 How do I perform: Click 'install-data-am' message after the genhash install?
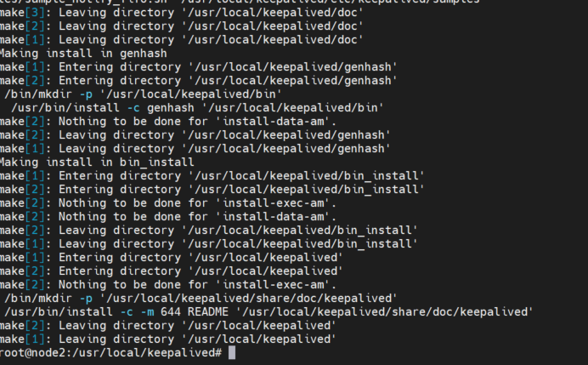click(x=168, y=122)
